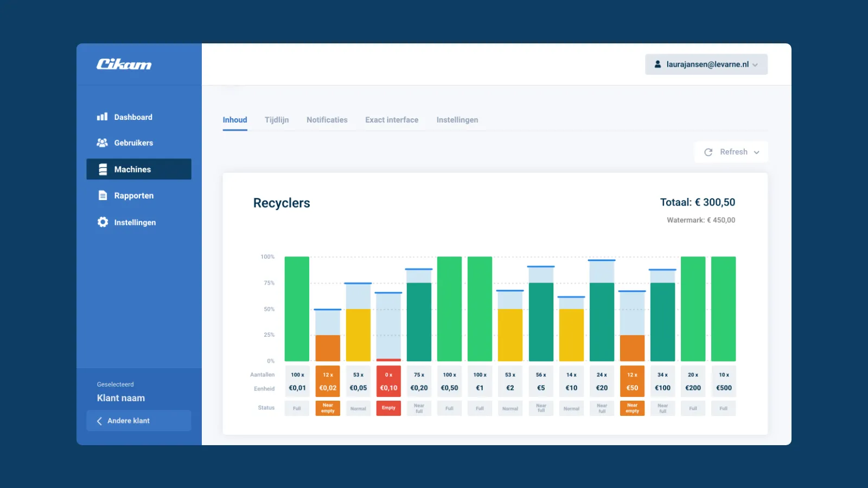868x488 pixels.
Task: Click the '56 x' count cell
Action: tap(541, 375)
